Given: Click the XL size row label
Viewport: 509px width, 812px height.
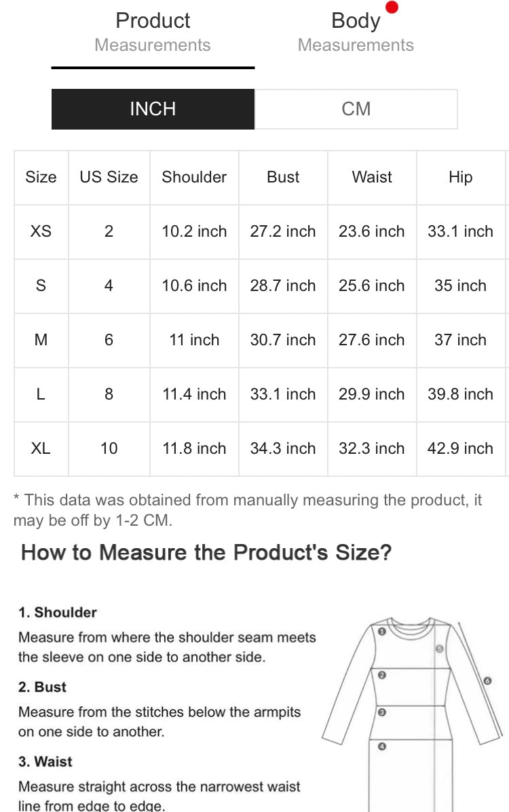Looking at the screenshot, I should point(41,448).
